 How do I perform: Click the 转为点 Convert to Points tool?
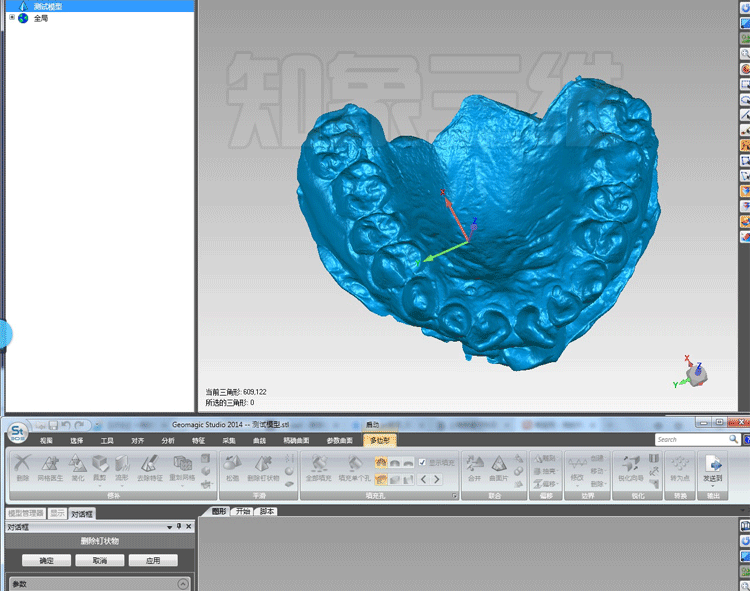click(x=680, y=468)
